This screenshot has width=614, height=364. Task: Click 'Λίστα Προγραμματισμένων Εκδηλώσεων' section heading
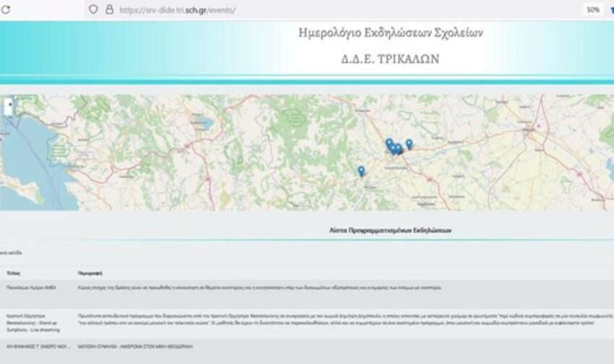[x=390, y=230]
